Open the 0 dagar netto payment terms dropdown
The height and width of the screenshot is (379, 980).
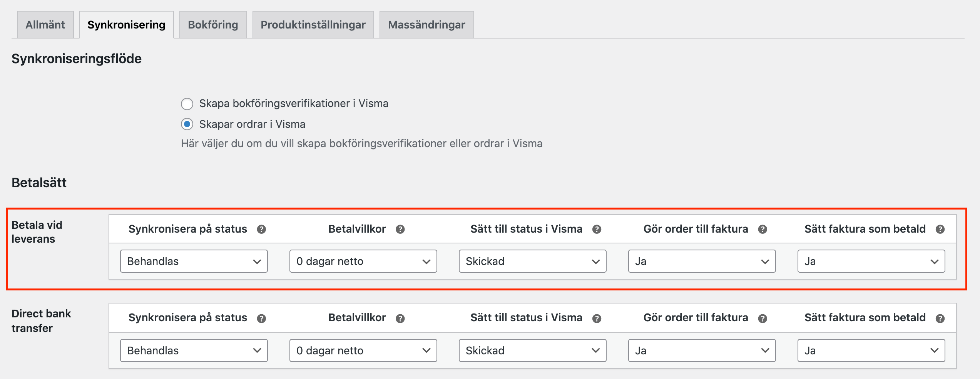[362, 261]
